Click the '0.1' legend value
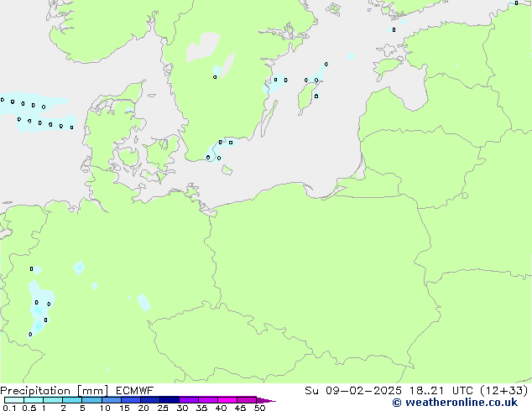 pyautogui.click(x=9, y=408)
